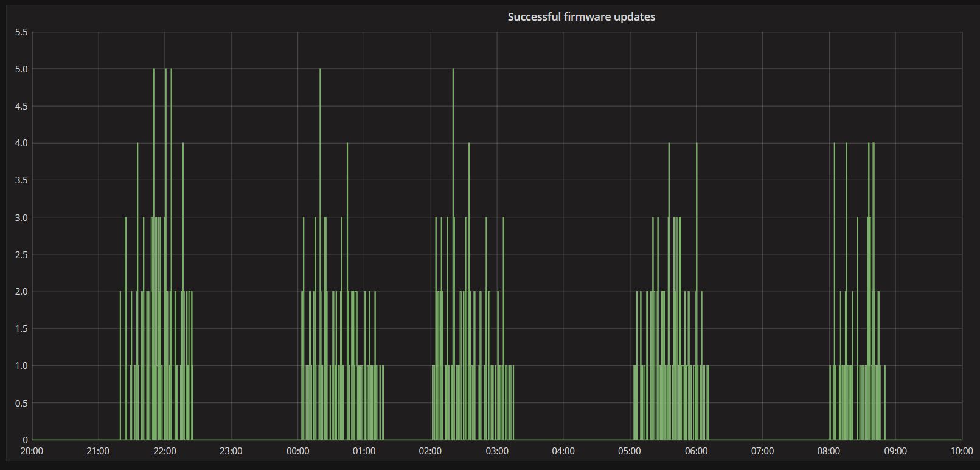This screenshot has width=980, height=470.
Task: Click the 22:00 time axis label
Action: pyautogui.click(x=164, y=451)
